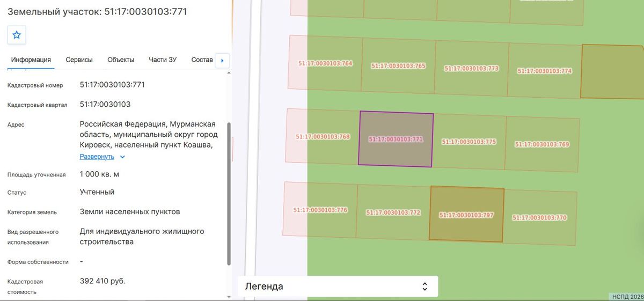
Task: Click the address text Российская Федерация, Мурманская
Action: [x=148, y=135]
